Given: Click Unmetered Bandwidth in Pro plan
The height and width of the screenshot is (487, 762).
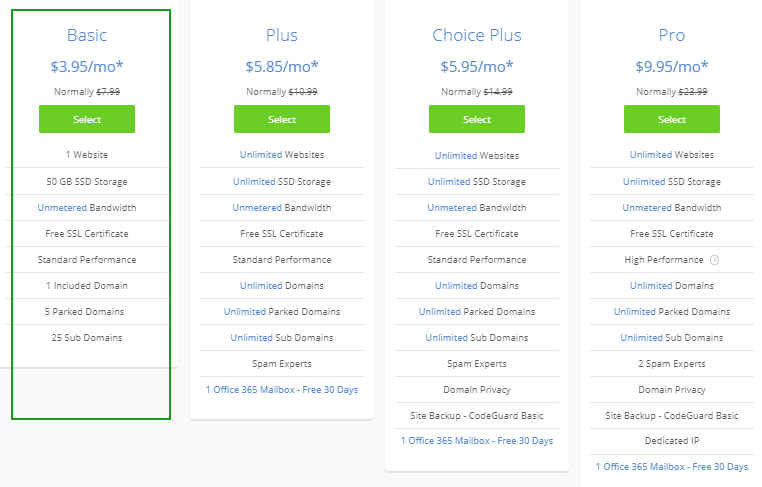Looking at the screenshot, I should coord(672,208).
